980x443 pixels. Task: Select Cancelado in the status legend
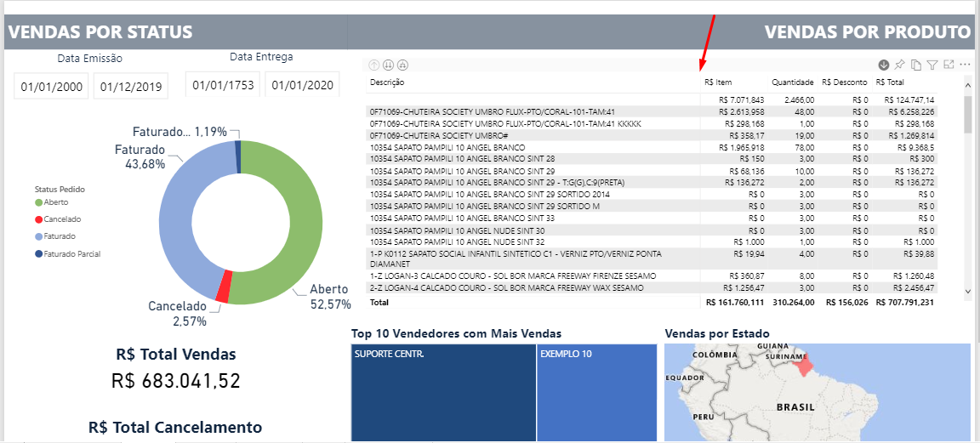58,219
